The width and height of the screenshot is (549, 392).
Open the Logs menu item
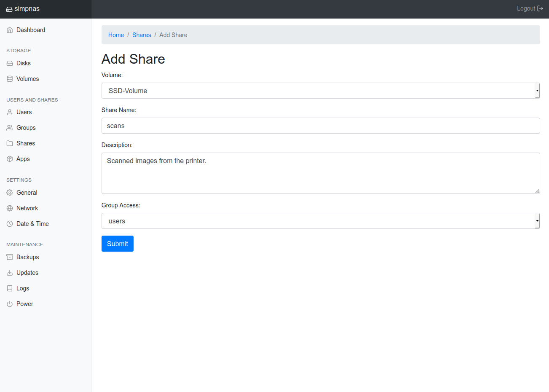click(x=23, y=288)
